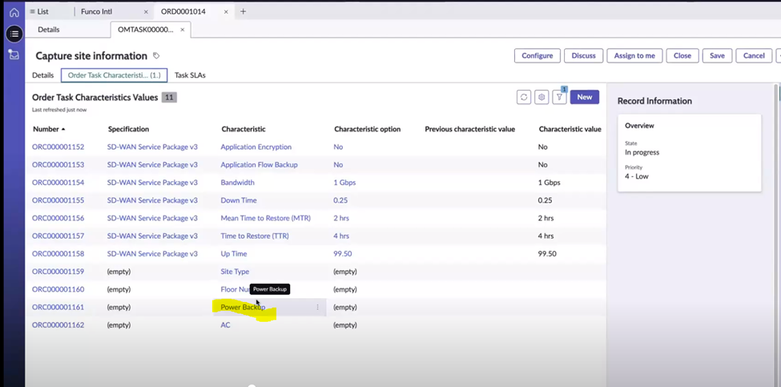Close the ORD0001014 tab
781x387 pixels.
pyautogui.click(x=226, y=11)
